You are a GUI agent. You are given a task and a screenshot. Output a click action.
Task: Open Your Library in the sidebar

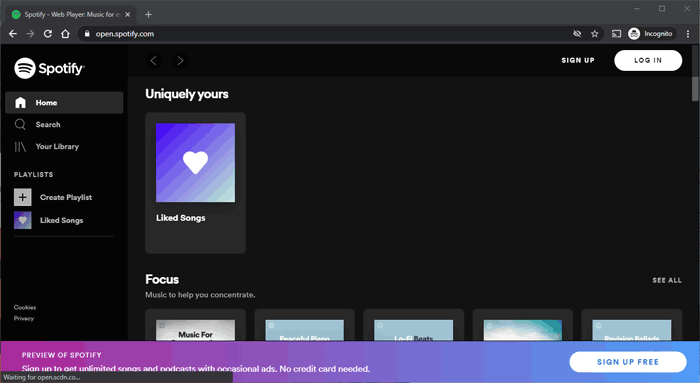[x=46, y=146]
